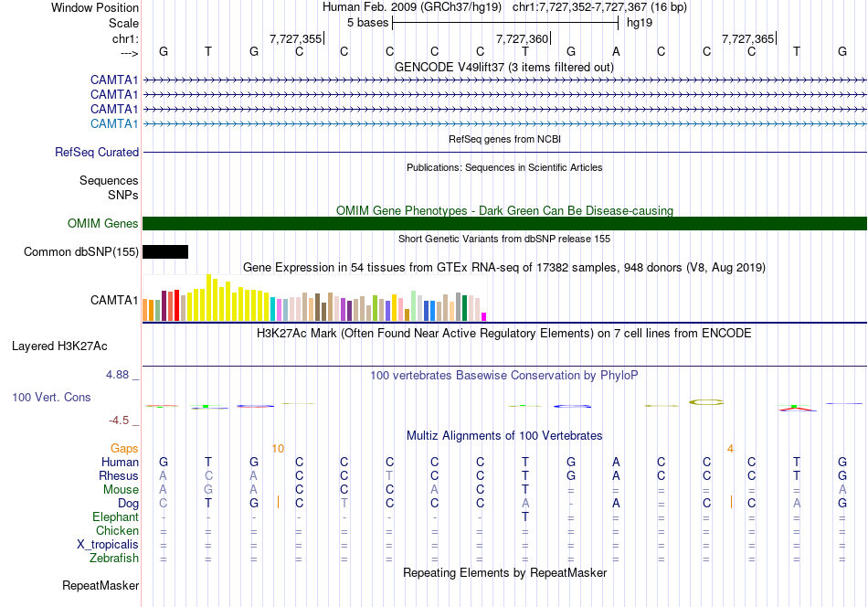The height and width of the screenshot is (607, 868).
Task: Click the light-blue CAMTA1 transcript arrow line
Action: 505,124
